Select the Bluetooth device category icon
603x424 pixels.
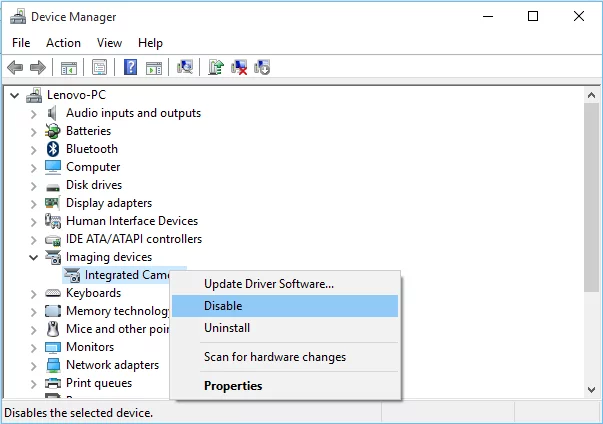54,149
